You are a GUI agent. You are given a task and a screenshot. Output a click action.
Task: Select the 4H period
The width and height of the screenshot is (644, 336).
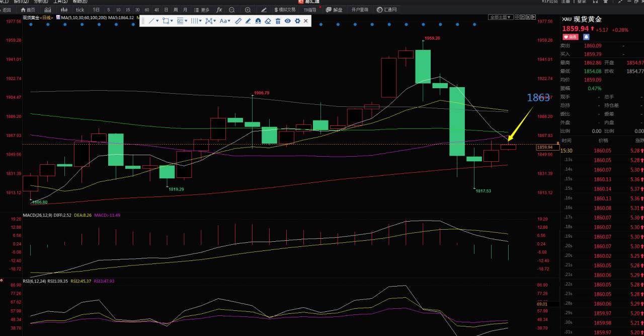[156, 10]
